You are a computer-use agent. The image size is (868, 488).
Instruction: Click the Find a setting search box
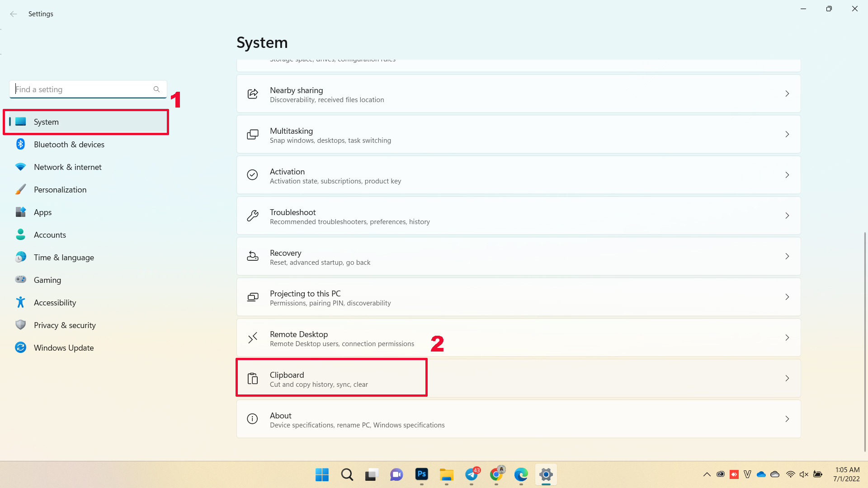[x=88, y=89]
